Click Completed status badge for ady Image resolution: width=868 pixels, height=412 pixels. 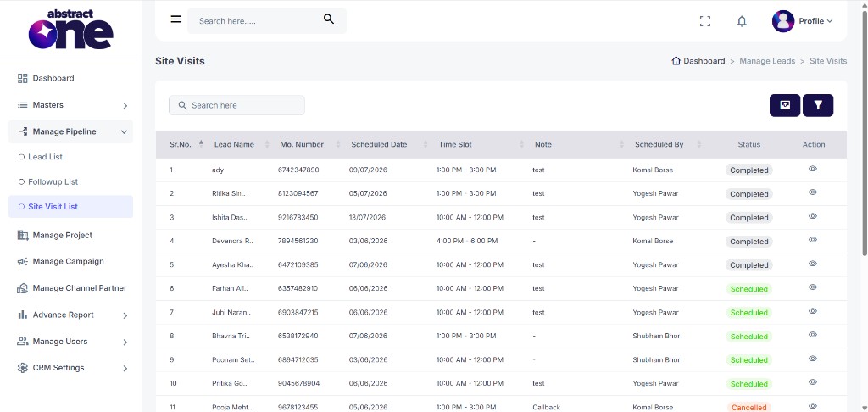point(748,170)
